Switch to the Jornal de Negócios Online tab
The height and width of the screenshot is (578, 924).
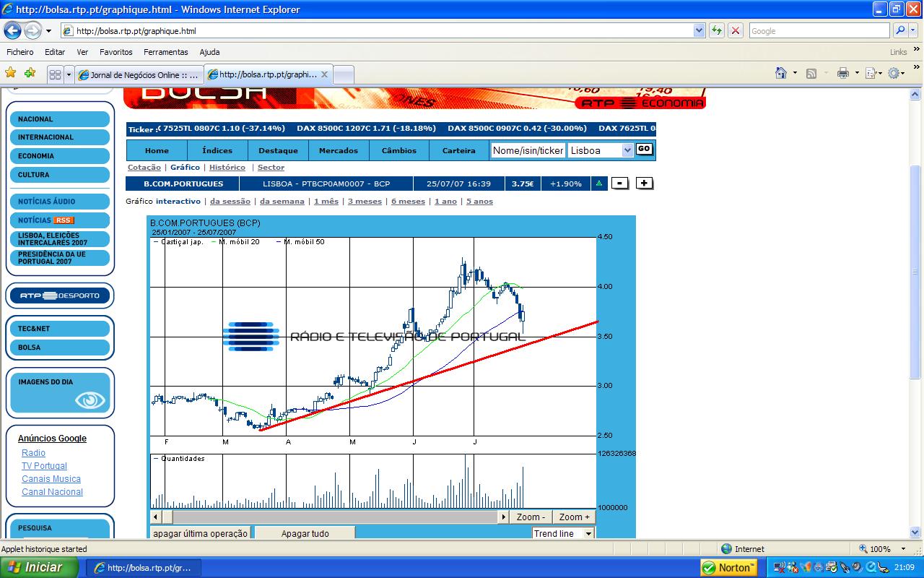(x=139, y=74)
